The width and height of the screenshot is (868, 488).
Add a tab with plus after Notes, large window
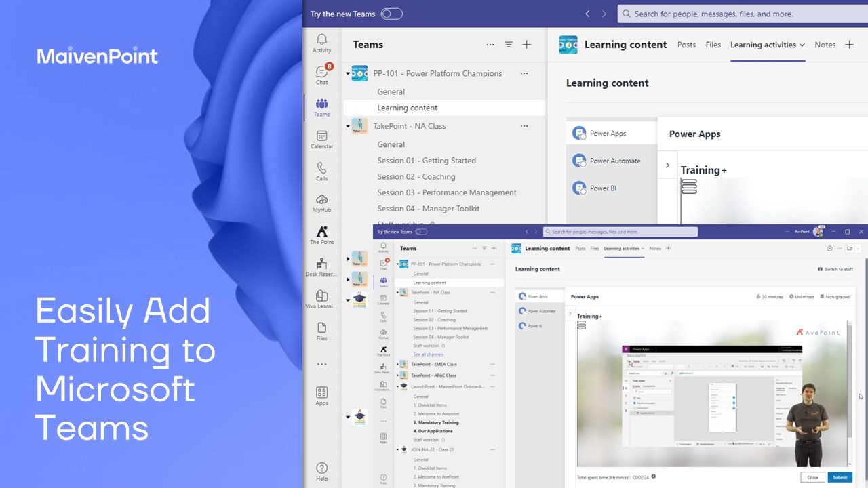849,45
